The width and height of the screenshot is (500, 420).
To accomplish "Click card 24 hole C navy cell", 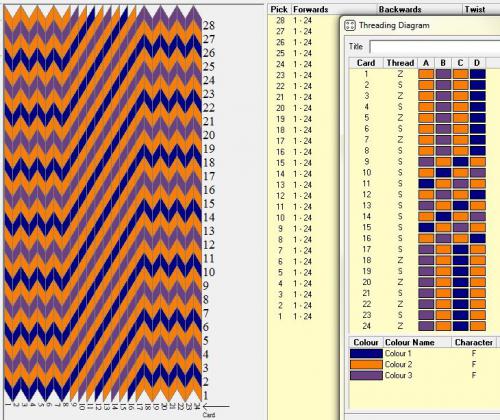I will pyautogui.click(x=460, y=326).
